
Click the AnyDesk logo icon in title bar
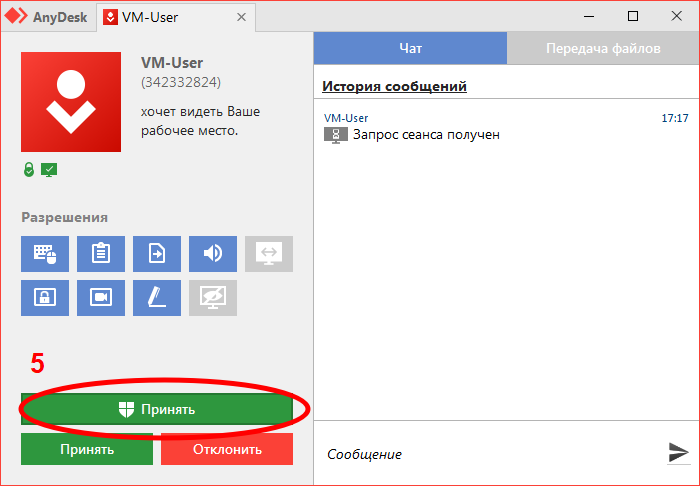(x=16, y=16)
